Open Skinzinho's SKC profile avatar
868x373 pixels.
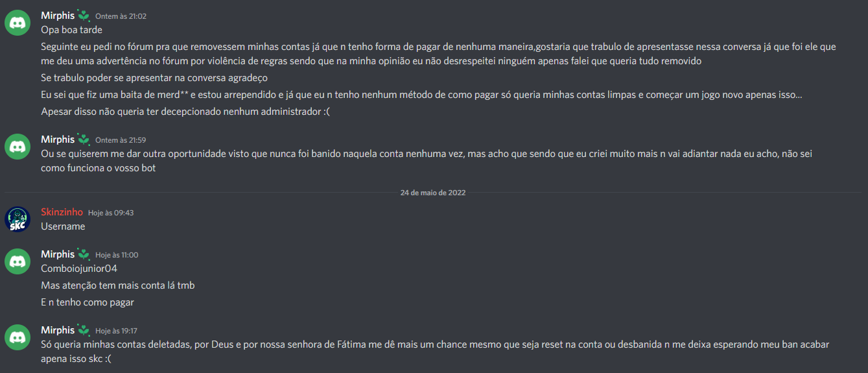[x=18, y=219]
